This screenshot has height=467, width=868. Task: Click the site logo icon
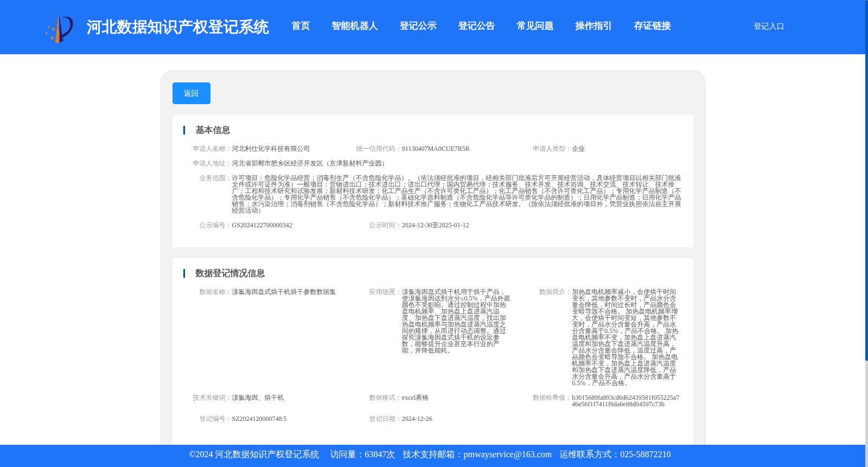pos(59,29)
